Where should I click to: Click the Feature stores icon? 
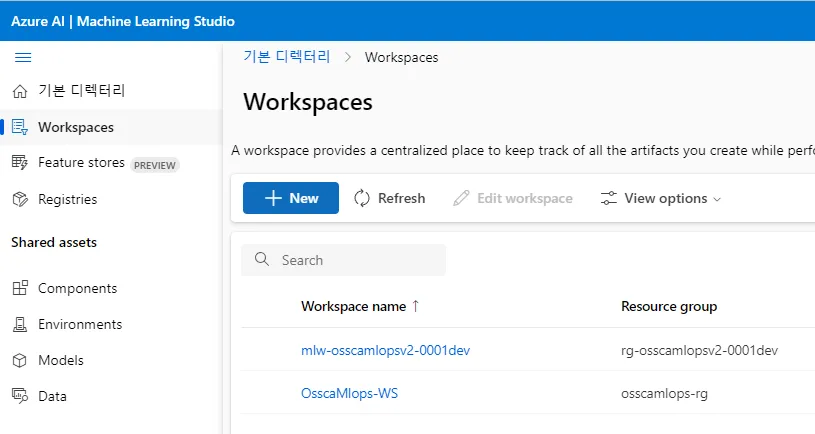[x=20, y=163]
